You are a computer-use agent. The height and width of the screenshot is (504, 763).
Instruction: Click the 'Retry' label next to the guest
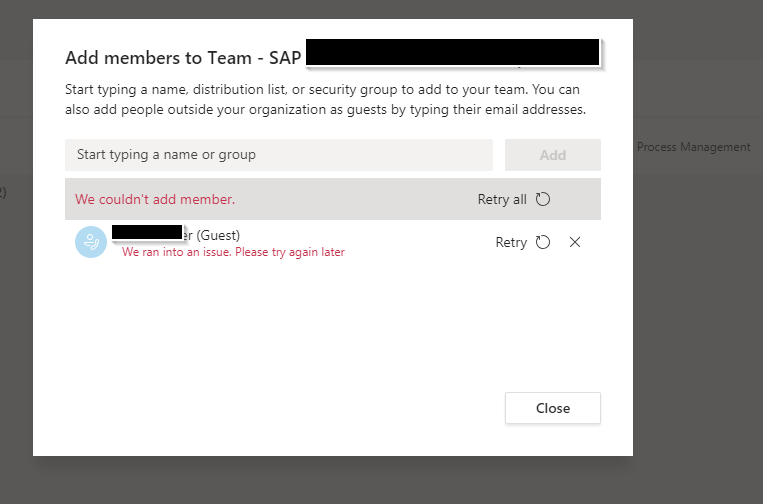[x=511, y=242]
